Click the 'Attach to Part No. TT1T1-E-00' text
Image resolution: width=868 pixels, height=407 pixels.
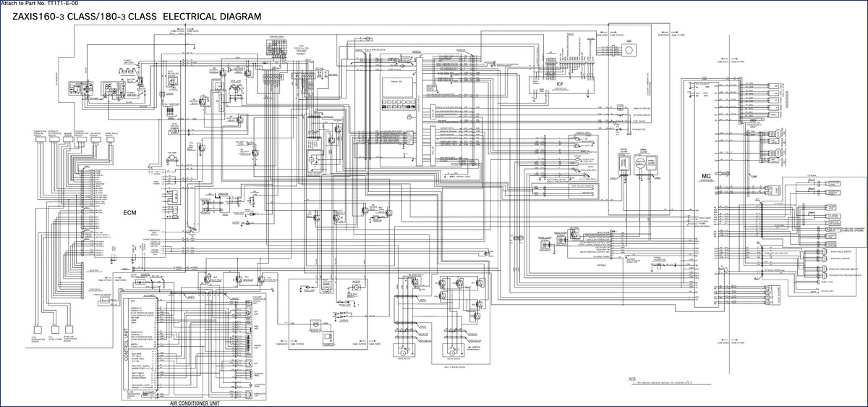(x=40, y=3)
